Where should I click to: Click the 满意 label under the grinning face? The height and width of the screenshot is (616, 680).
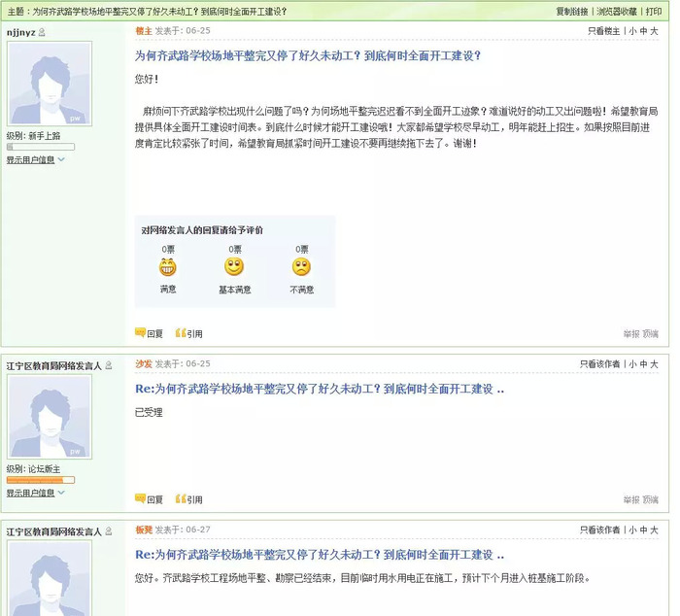pyautogui.click(x=168, y=289)
